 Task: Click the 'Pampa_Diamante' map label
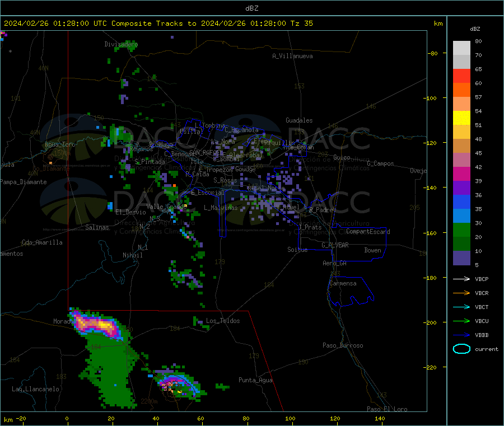(x=23, y=182)
